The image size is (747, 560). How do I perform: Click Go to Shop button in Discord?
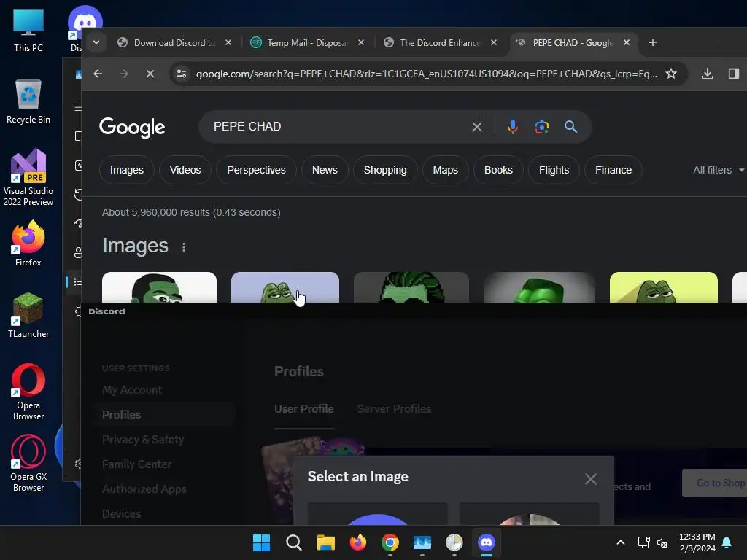tap(716, 483)
